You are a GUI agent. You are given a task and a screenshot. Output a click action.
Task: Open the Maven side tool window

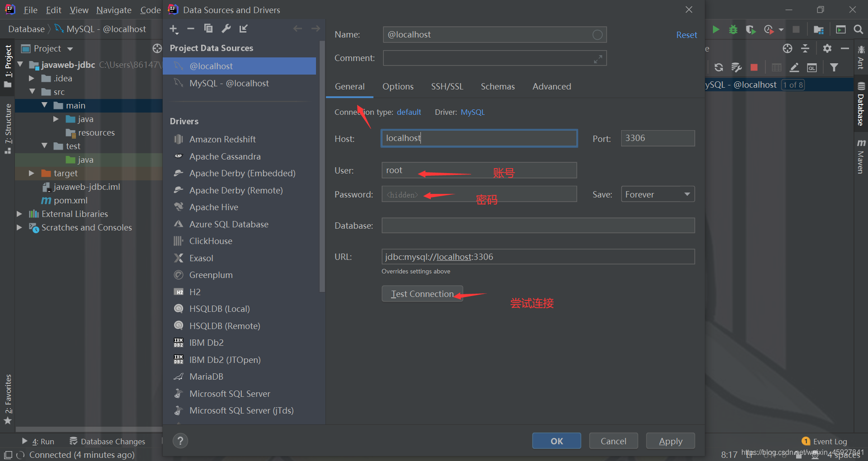(x=860, y=157)
